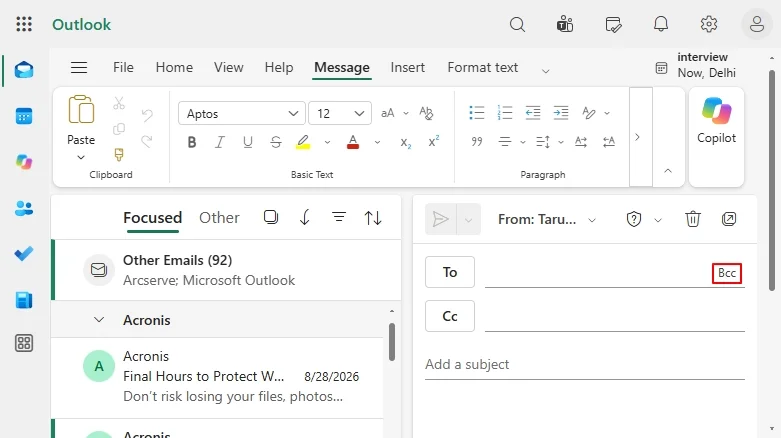Open Copilot in left sidebar

24,162
